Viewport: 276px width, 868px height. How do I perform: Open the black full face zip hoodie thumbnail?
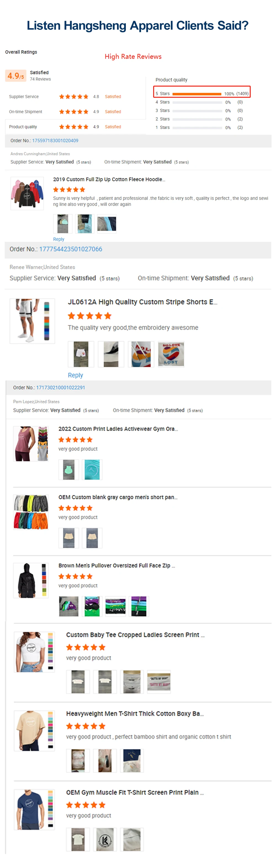pos(31,581)
